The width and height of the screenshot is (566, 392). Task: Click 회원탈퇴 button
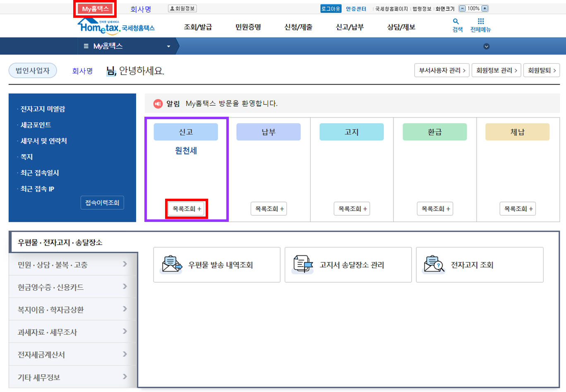point(542,70)
